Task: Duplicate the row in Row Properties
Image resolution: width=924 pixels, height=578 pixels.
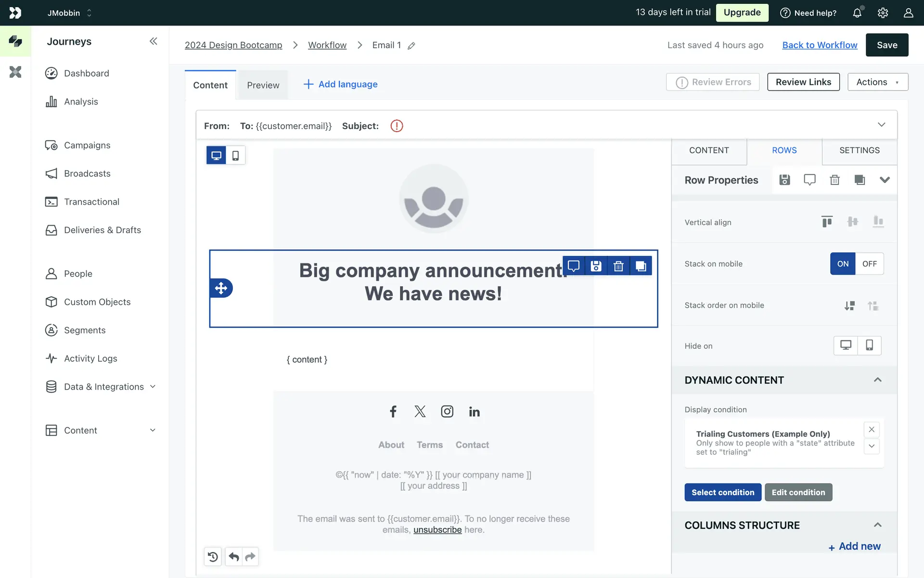Action: 860,180
